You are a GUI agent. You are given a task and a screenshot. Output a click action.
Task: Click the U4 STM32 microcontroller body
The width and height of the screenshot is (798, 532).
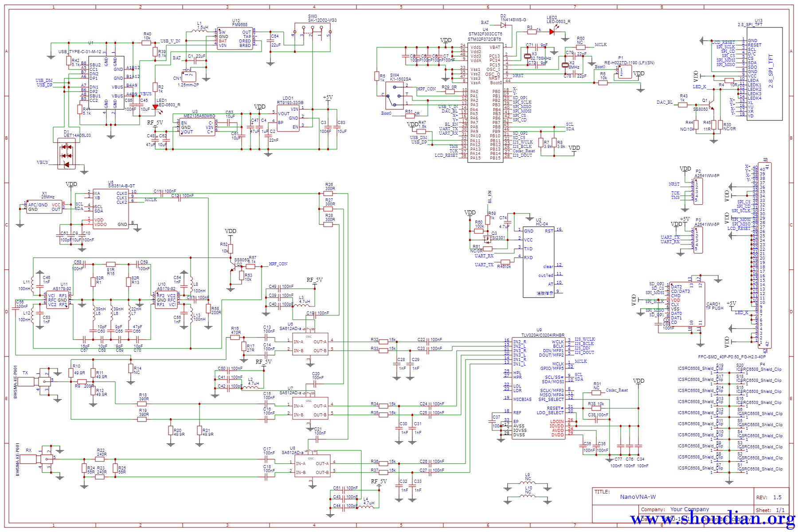click(485, 103)
